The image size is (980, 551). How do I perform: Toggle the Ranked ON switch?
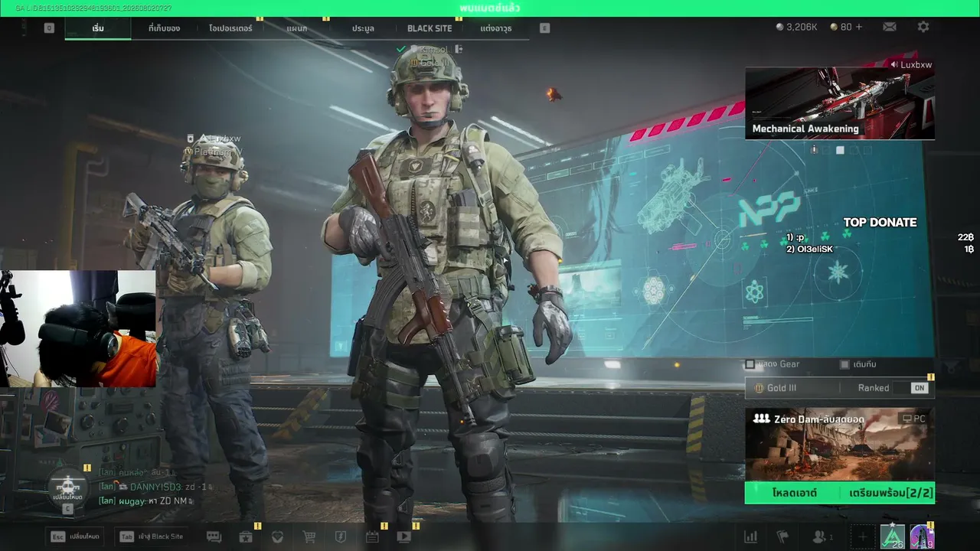pyautogui.click(x=920, y=388)
